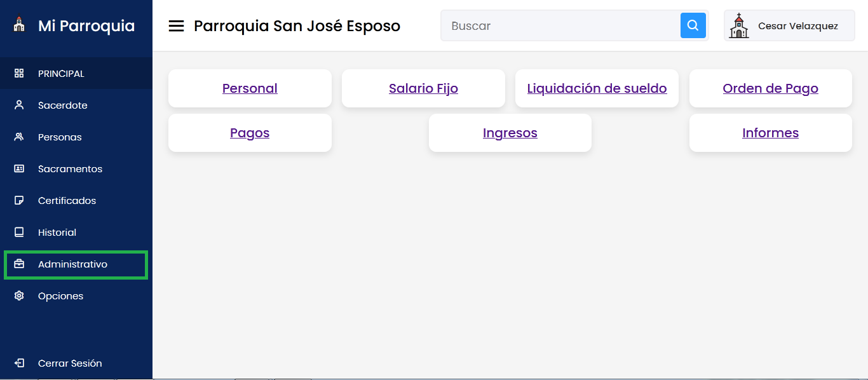This screenshot has height=380, width=868.
Task: Click the blue search magnifier button
Action: pyautogui.click(x=693, y=25)
